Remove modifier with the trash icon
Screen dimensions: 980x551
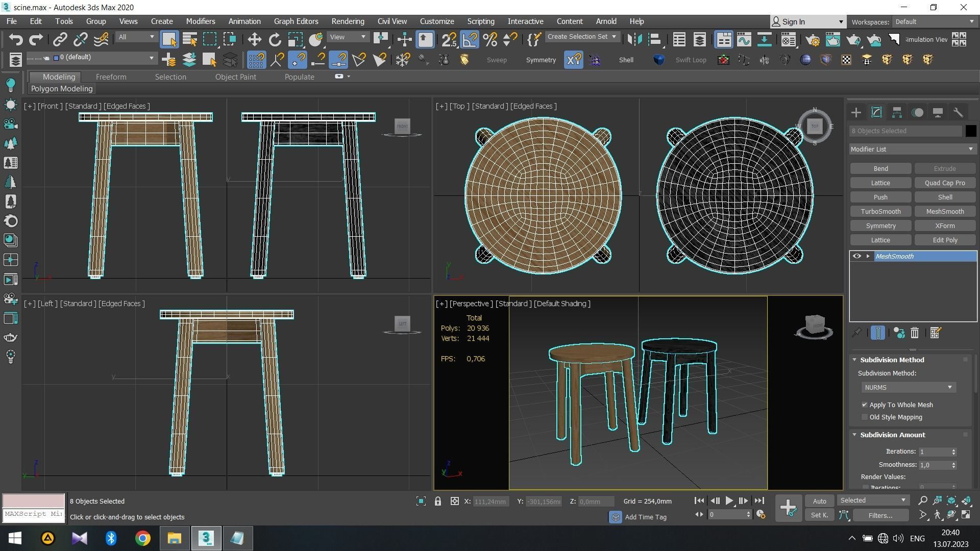[x=915, y=333]
